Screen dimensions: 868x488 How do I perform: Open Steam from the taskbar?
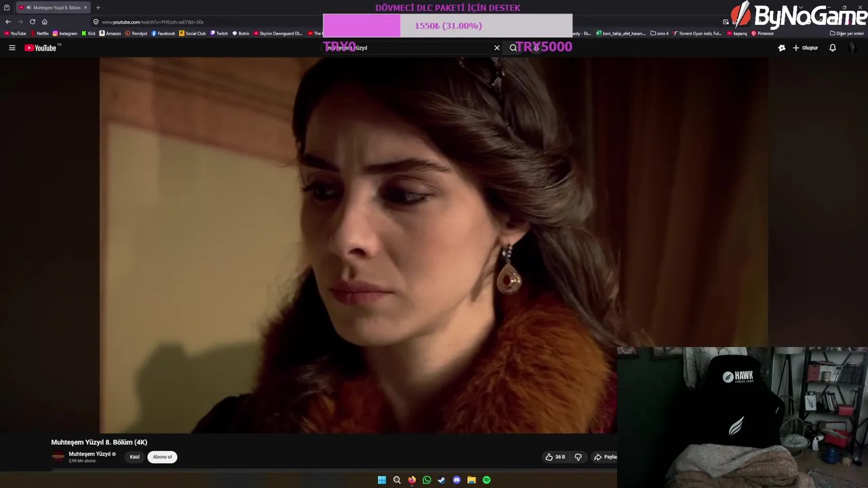pyautogui.click(x=441, y=480)
